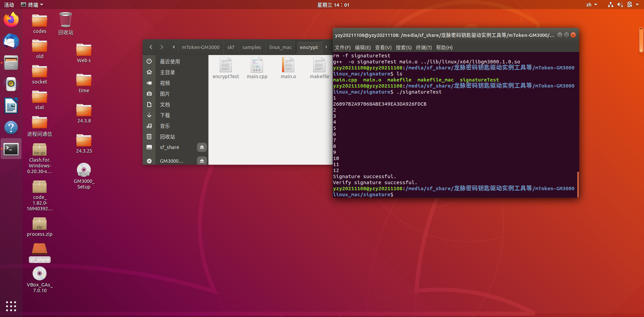Open the system status menu arrow
This screenshot has height=317, width=644.
tap(637, 5)
